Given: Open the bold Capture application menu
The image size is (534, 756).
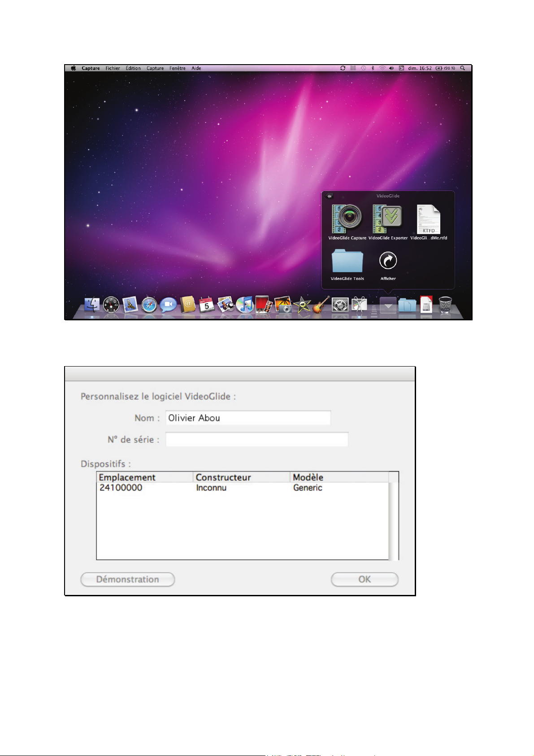Looking at the screenshot, I should (91, 68).
